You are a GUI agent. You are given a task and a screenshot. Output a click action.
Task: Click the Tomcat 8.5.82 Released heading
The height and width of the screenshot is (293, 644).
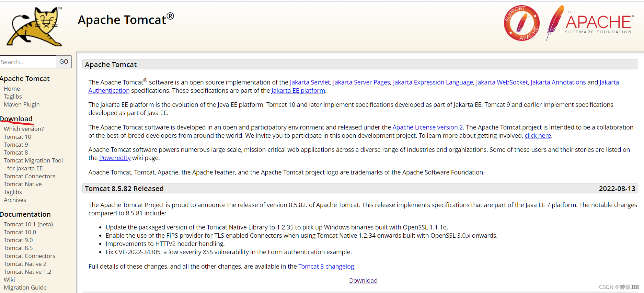[124, 189]
